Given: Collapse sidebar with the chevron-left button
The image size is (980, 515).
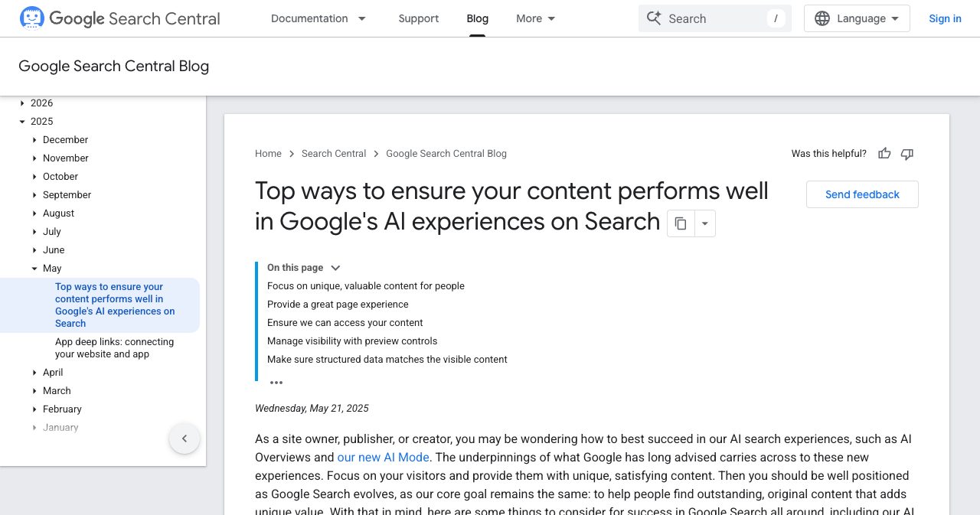Looking at the screenshot, I should [185, 438].
